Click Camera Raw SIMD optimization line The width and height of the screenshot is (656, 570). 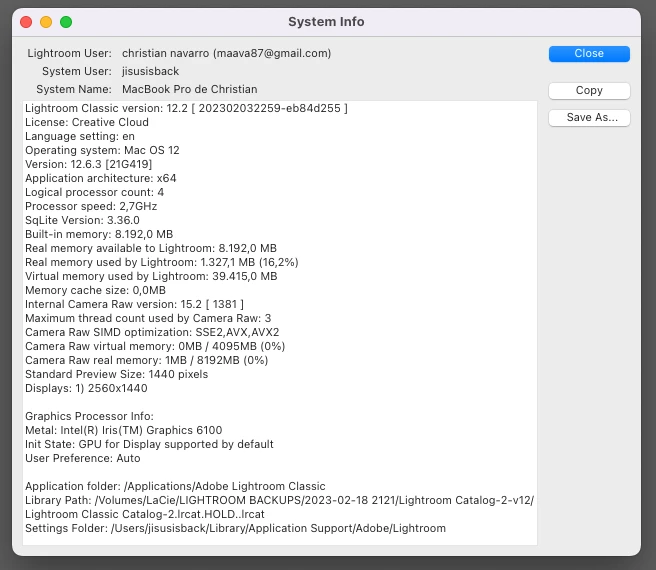[152, 332]
